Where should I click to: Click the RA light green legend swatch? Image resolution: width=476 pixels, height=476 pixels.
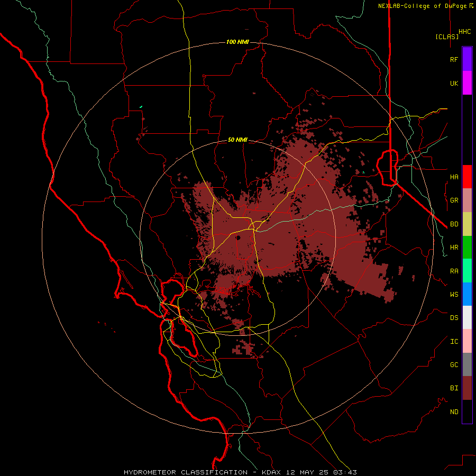(x=467, y=271)
